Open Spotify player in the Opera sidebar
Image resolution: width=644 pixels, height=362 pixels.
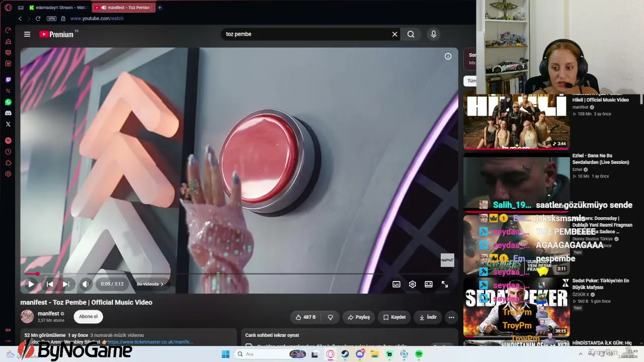pyautogui.click(x=8, y=141)
